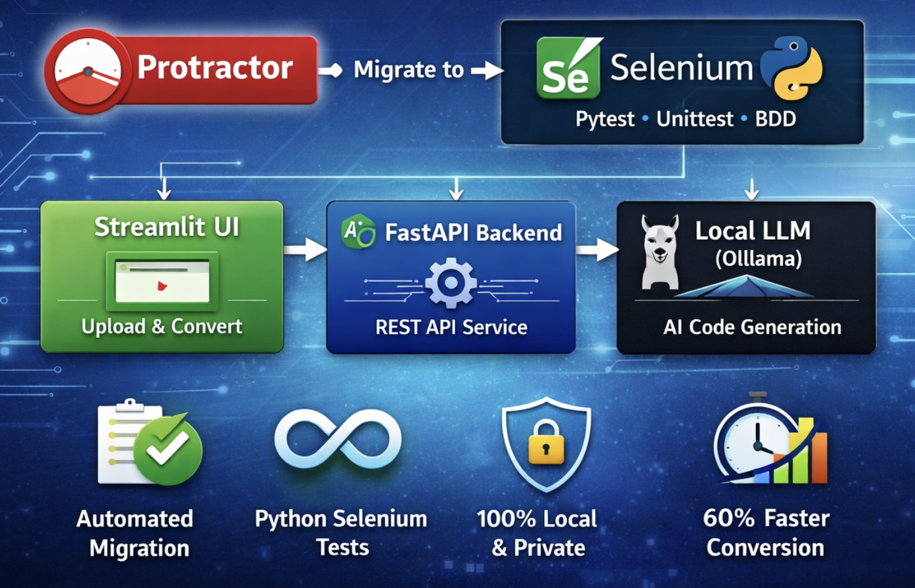Image resolution: width=915 pixels, height=588 pixels.
Task: Click the Unittest label
Action: [x=695, y=119]
